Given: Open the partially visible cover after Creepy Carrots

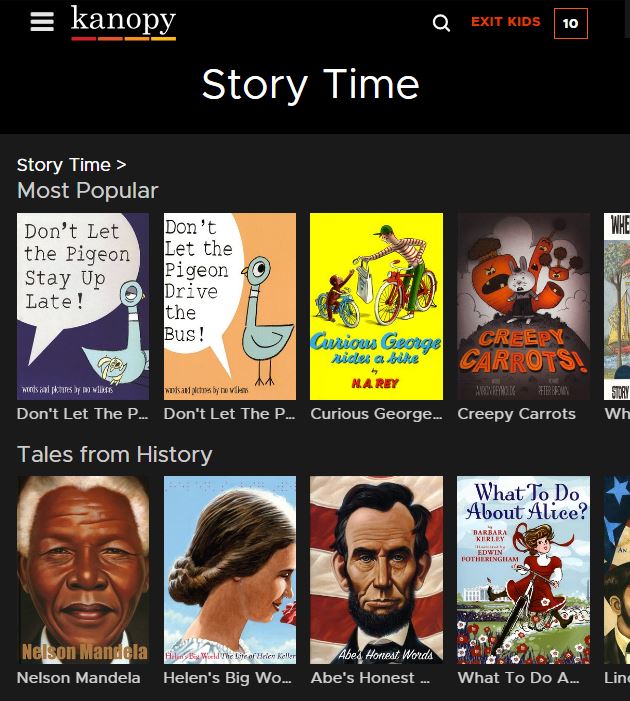Looking at the screenshot, I should coord(617,306).
